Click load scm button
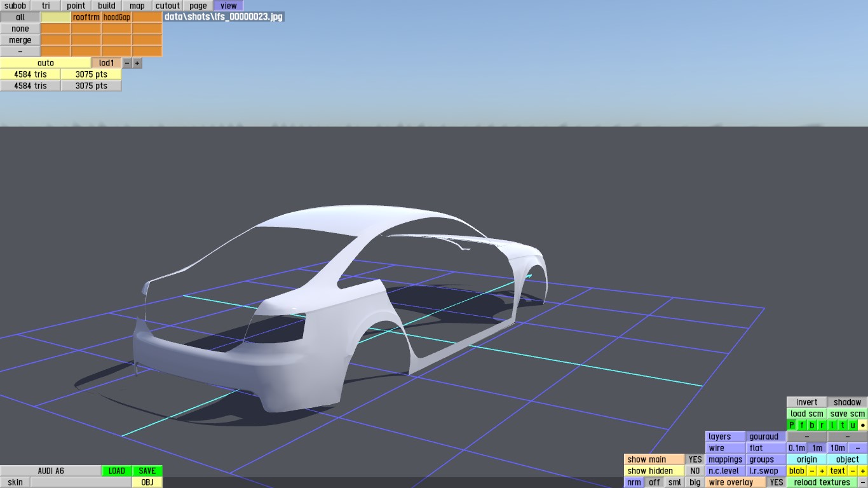This screenshot has width=868, height=488. [x=807, y=414]
